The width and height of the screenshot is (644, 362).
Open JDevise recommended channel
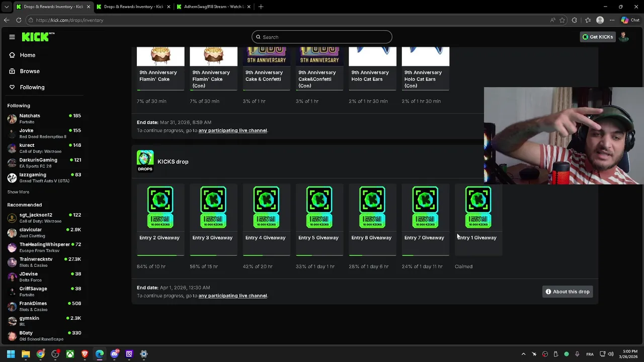point(44,277)
